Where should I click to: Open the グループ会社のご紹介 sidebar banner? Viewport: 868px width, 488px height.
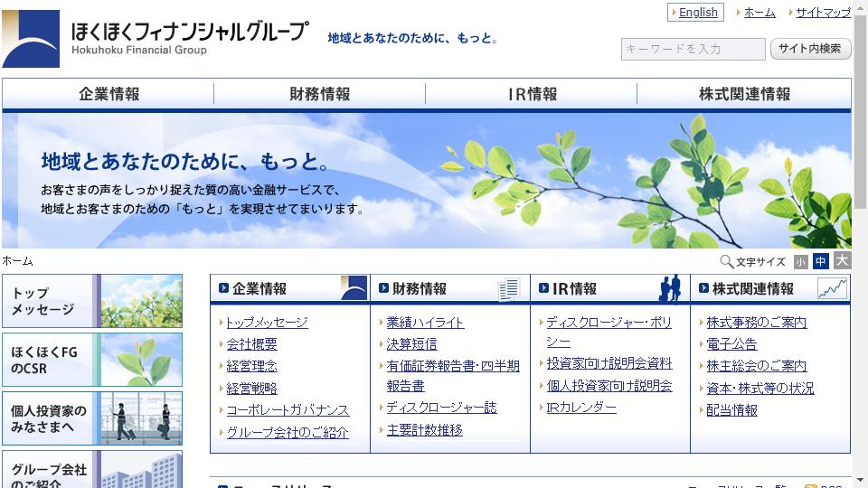pyautogui.click(x=92, y=469)
